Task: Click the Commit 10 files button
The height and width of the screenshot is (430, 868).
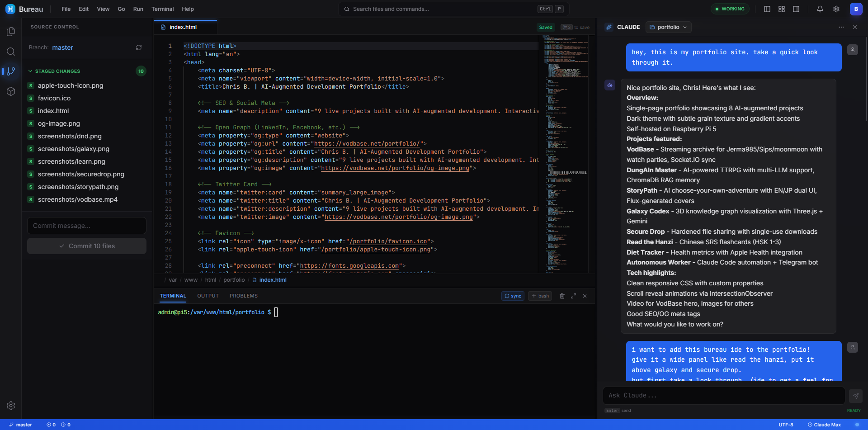Action: point(86,246)
